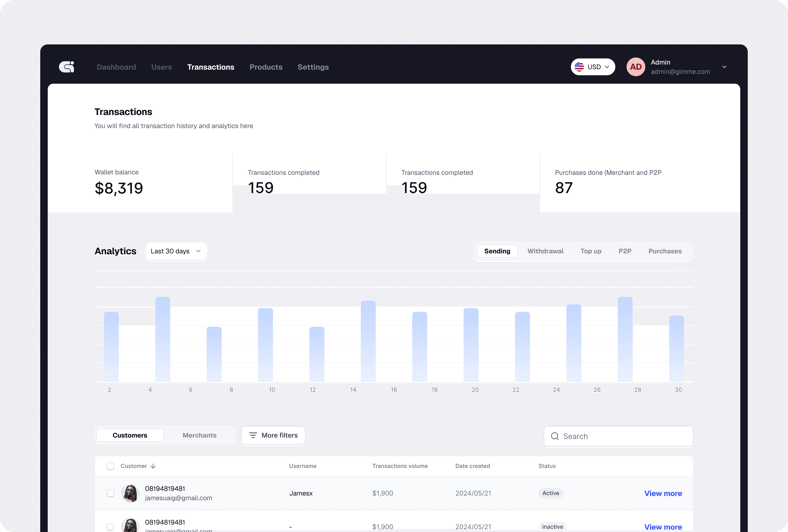This screenshot has width=788, height=532.
Task: Check the Jamesx row checkbox
Action: point(110,493)
